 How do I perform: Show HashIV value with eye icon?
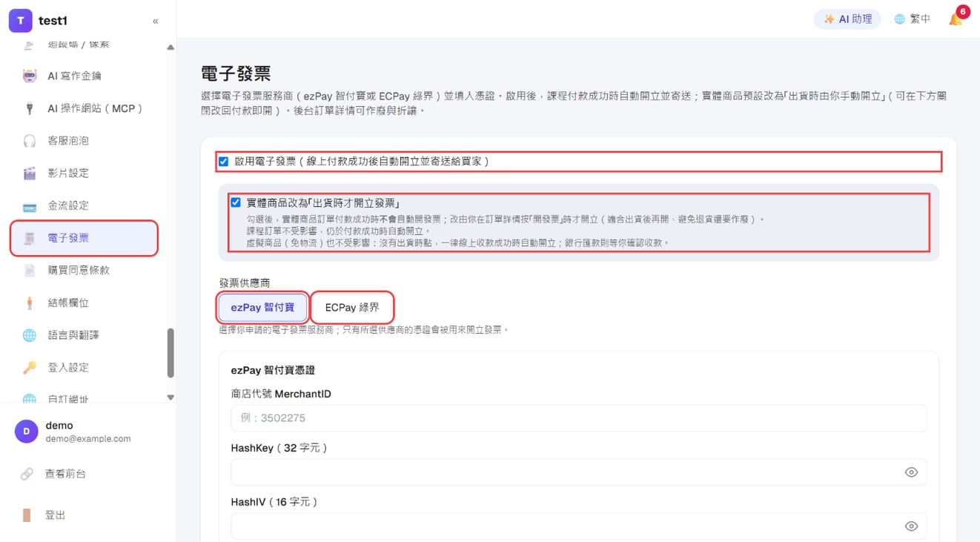(912, 526)
